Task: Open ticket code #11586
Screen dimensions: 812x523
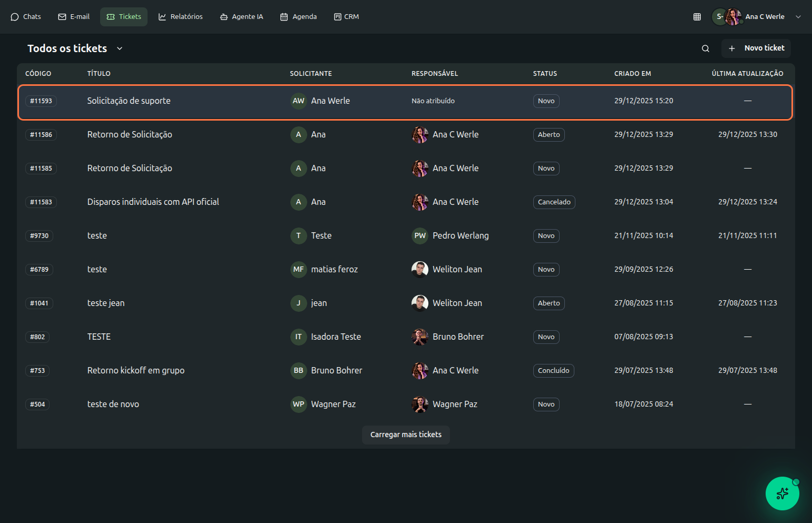Action: (x=41, y=134)
